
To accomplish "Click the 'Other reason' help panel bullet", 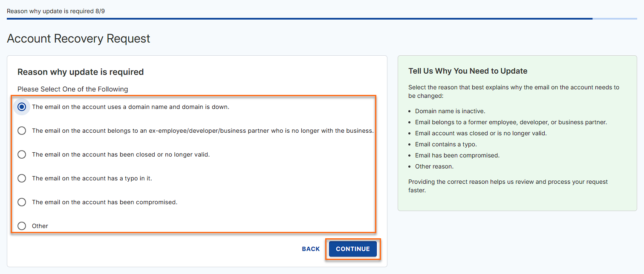I will point(434,166).
